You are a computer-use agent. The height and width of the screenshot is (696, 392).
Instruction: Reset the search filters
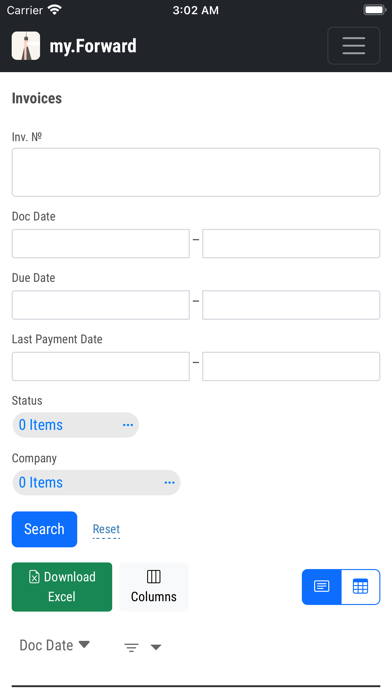[106, 529]
